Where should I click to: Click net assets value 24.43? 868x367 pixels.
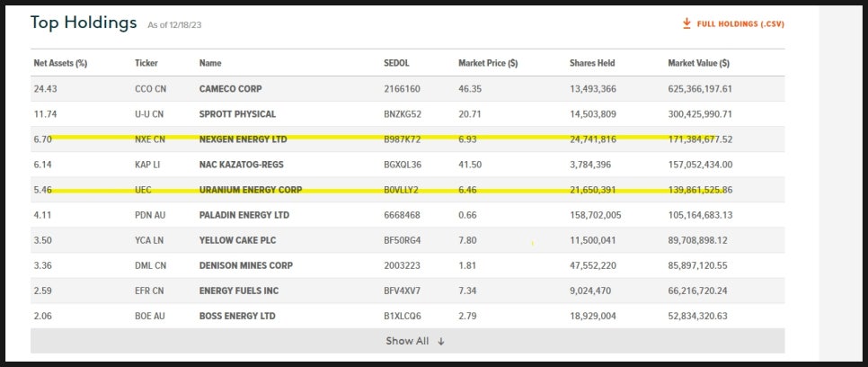click(x=46, y=89)
